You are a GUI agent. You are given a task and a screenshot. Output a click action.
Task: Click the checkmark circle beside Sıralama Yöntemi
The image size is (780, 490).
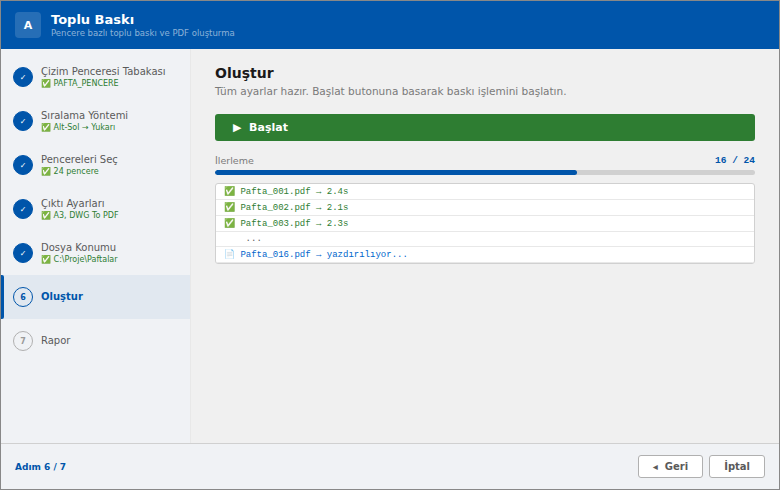[23, 121]
